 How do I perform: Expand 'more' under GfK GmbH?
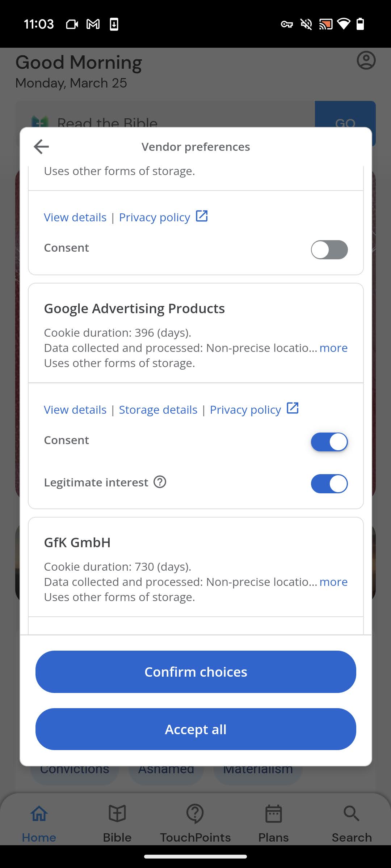pyautogui.click(x=333, y=582)
